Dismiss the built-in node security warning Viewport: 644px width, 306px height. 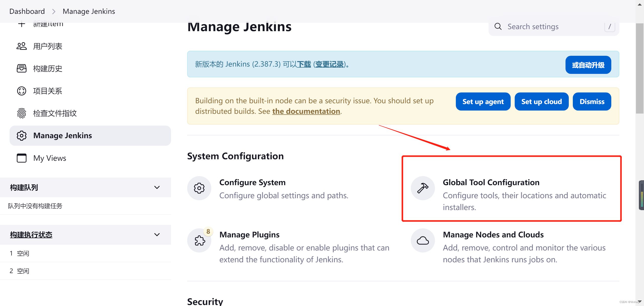click(592, 101)
